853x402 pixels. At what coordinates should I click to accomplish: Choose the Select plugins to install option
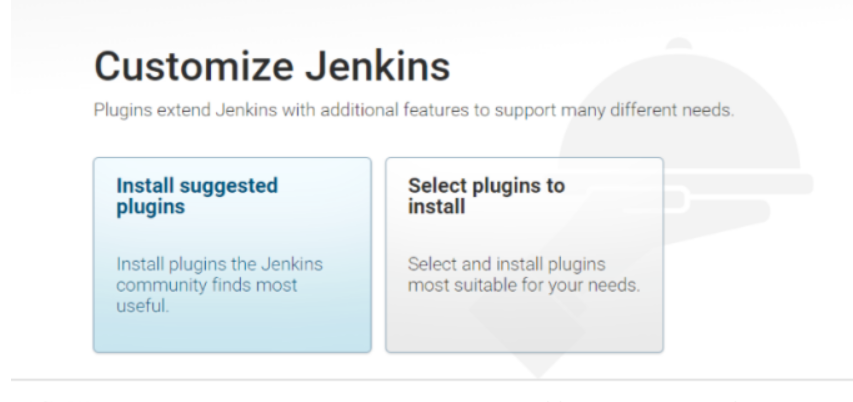point(524,255)
